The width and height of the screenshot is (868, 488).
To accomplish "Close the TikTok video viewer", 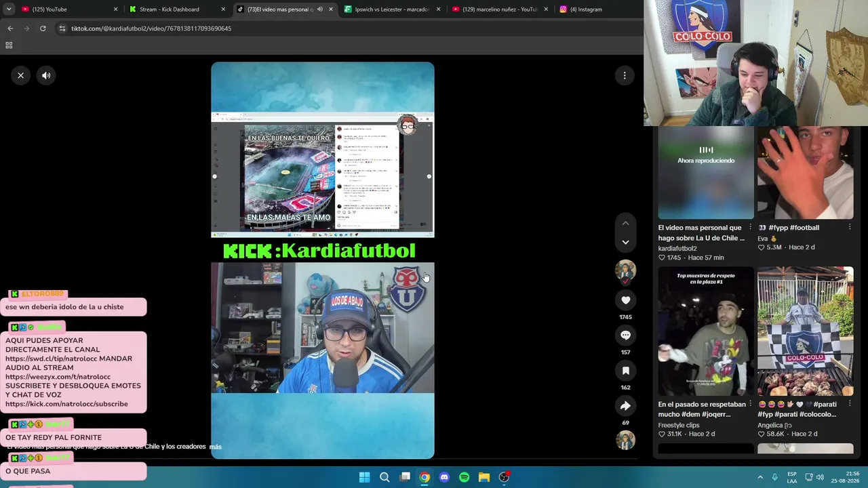I will pos(21,75).
